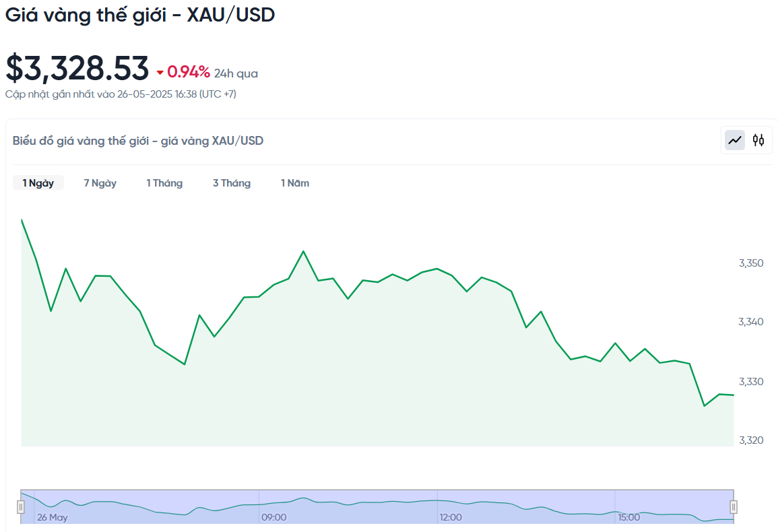Click the red down arrow beside 0.94%
This screenshot has height=532, width=778.
click(160, 73)
